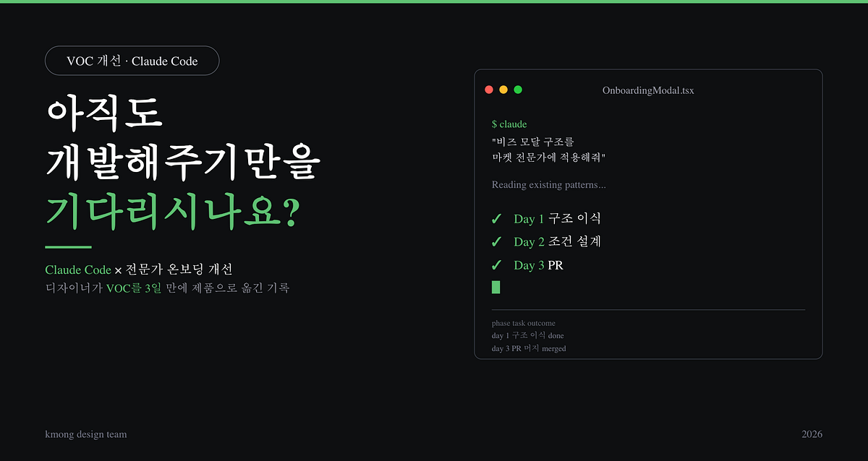Click the line 마켓 전문가에 적용해줘"
The width and height of the screenshot is (868, 461).
click(x=548, y=157)
